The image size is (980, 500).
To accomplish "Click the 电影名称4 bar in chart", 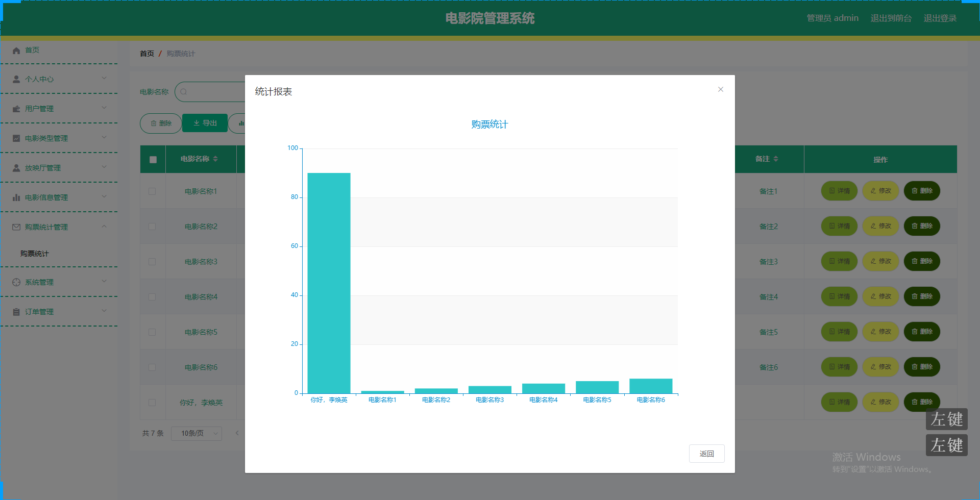I will coord(544,388).
